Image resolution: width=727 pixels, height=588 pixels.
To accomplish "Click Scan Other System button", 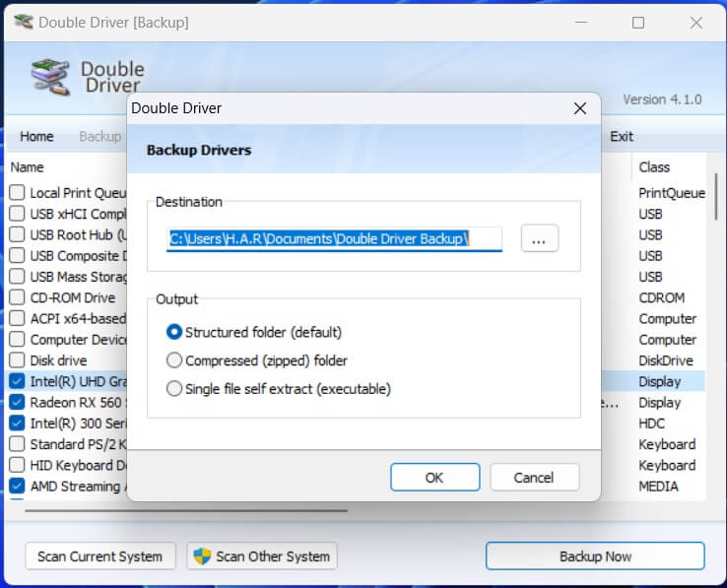I will click(x=262, y=556).
